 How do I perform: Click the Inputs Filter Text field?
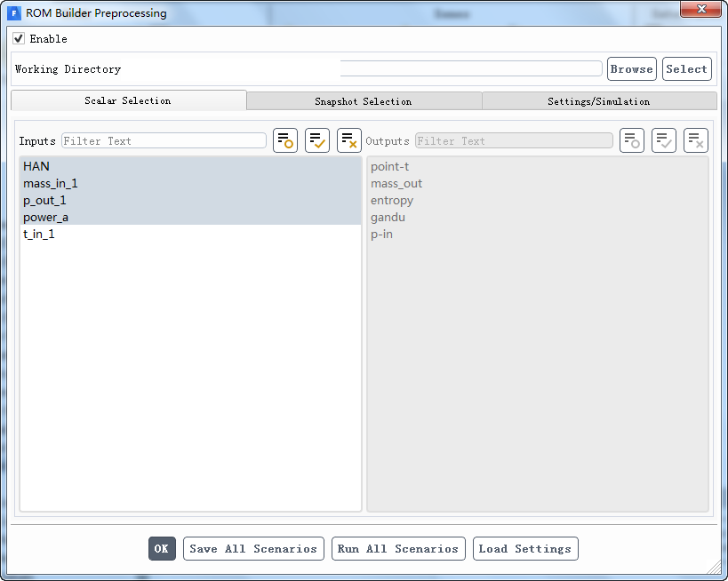pos(164,140)
